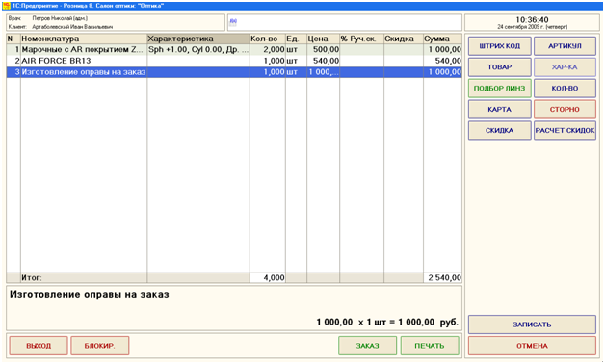Click the ОТМЕНА cancel button
The height and width of the screenshot is (364, 605).
coord(532,346)
